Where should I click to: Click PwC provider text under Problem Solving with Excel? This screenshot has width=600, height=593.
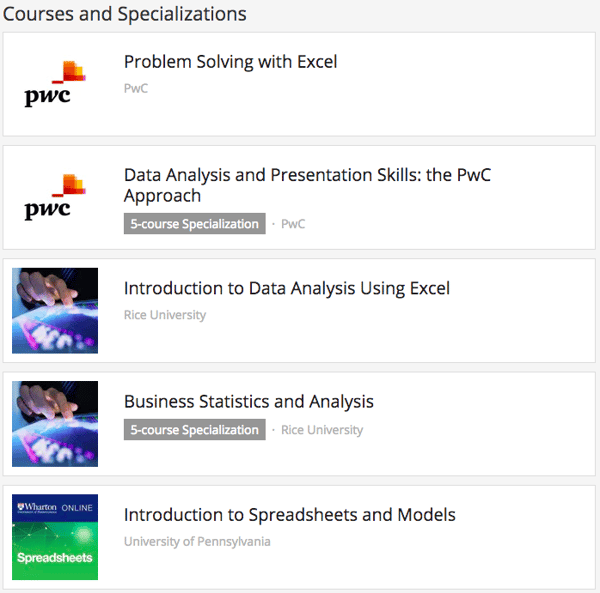(136, 88)
